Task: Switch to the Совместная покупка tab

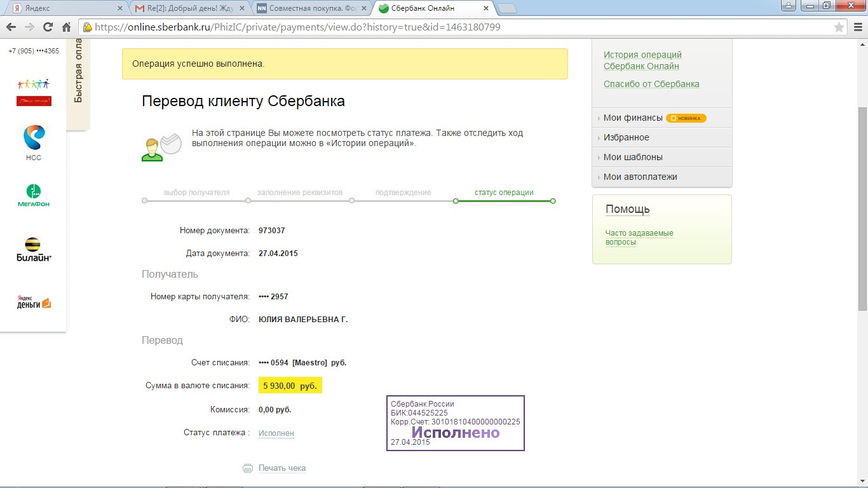Action: [311, 8]
